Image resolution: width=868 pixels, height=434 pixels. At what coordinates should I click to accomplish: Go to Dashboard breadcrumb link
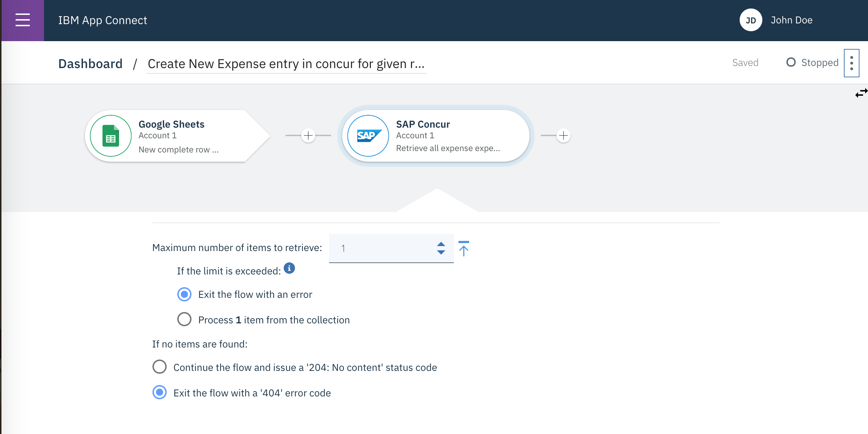(90, 64)
